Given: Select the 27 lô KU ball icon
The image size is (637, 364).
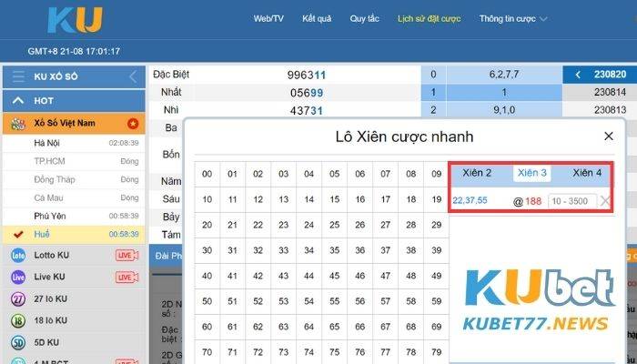Looking at the screenshot, I should click(x=17, y=298).
